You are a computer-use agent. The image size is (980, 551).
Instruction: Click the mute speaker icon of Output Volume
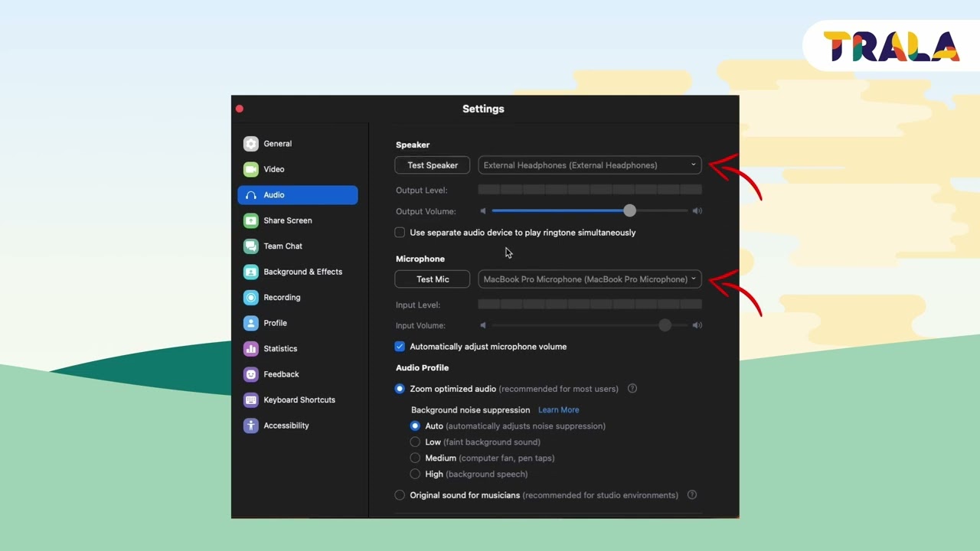[483, 210]
